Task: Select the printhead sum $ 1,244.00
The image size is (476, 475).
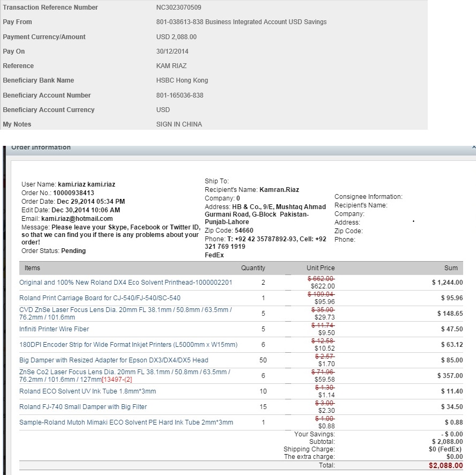Action: [x=448, y=283]
